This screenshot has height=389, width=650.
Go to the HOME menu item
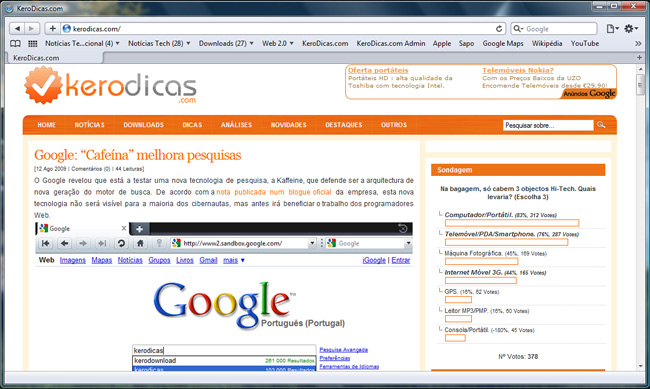point(46,125)
